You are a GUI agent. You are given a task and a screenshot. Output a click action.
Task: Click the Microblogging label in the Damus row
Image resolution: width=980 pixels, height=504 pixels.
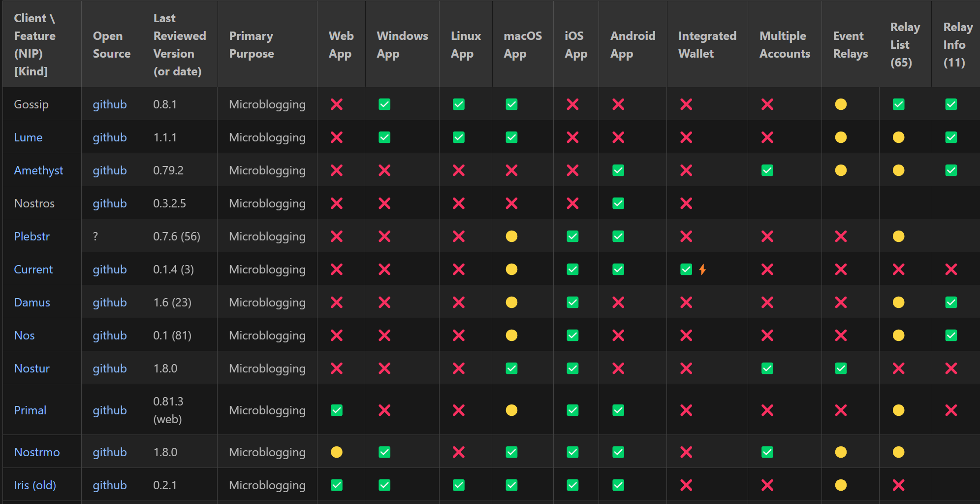[267, 302]
